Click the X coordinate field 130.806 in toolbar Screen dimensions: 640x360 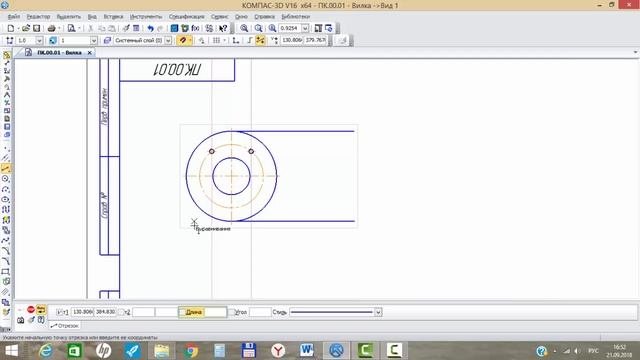(x=292, y=40)
